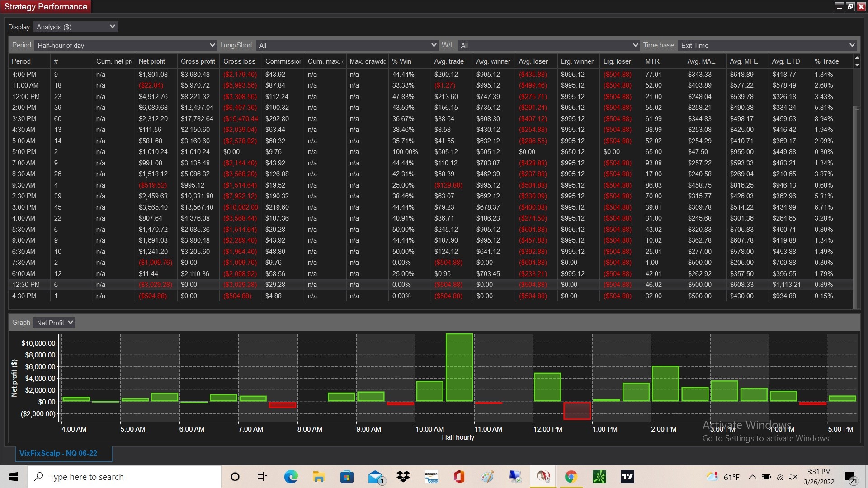Toggle the muted volume tray icon

tap(793, 477)
